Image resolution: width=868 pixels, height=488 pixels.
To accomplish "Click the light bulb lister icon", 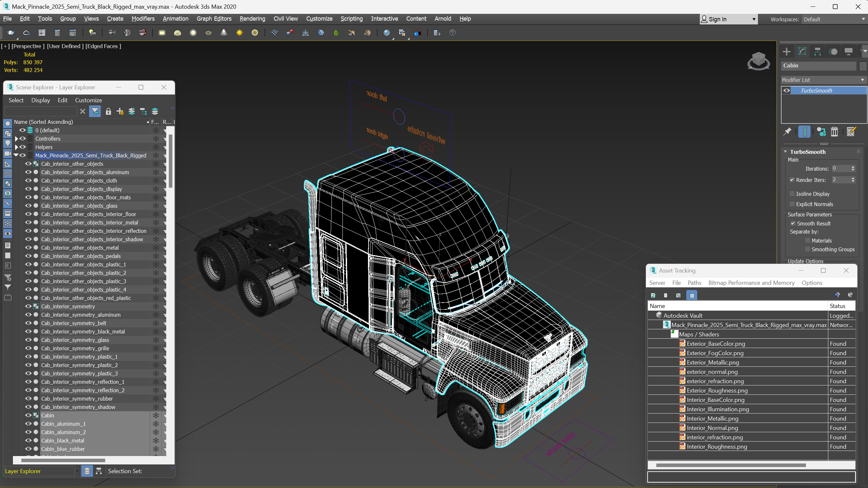I will pos(92,33).
